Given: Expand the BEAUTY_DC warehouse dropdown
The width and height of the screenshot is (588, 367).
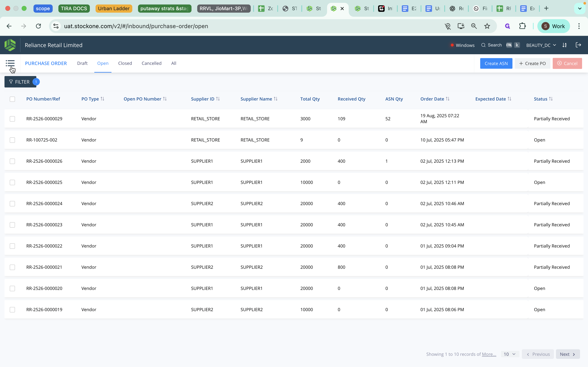Looking at the screenshot, I should coord(541,45).
